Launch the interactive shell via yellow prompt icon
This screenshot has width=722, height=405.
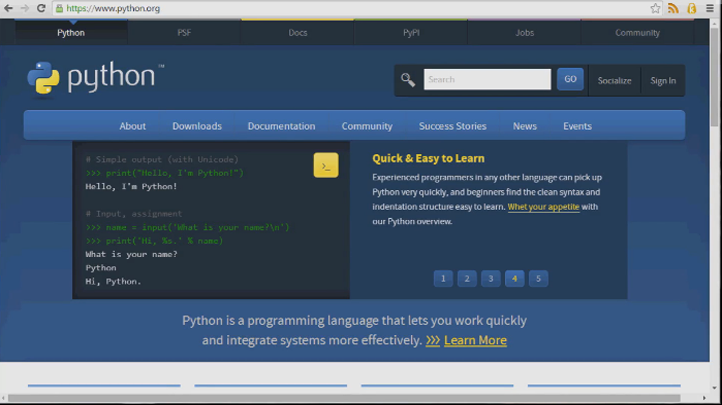[x=326, y=166]
